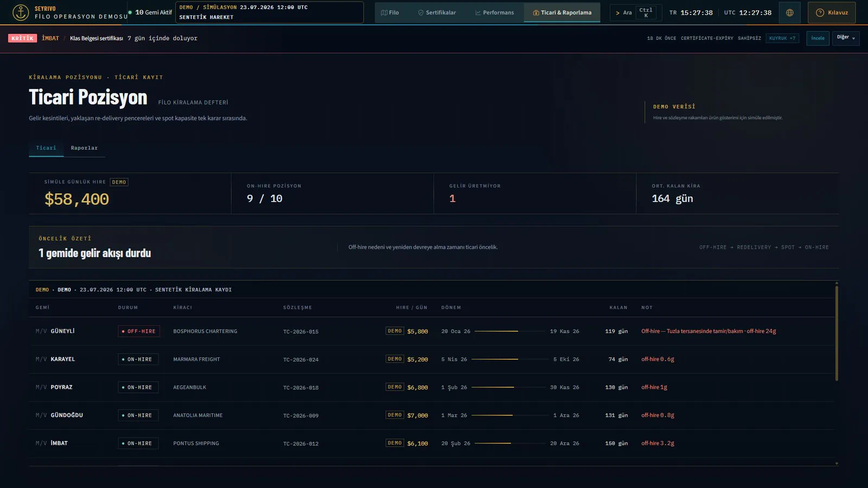
Task: Click the Ara search field
Action: 635,12
